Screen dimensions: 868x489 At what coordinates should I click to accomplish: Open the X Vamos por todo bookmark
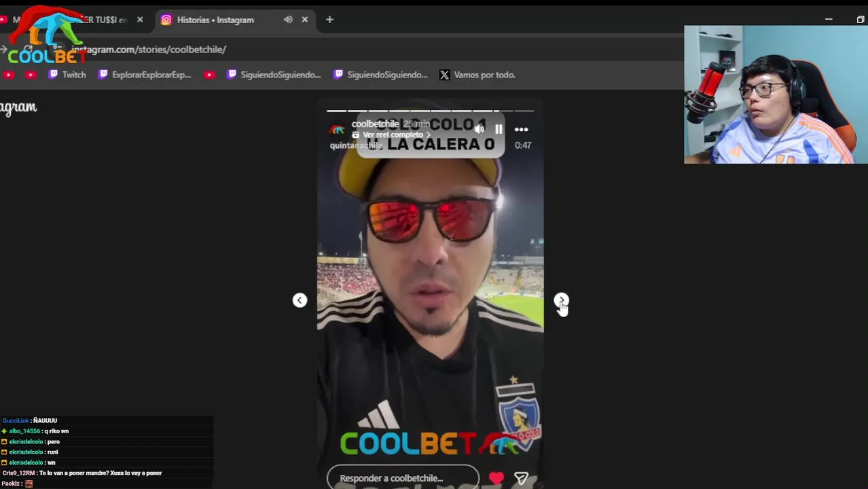477,75
